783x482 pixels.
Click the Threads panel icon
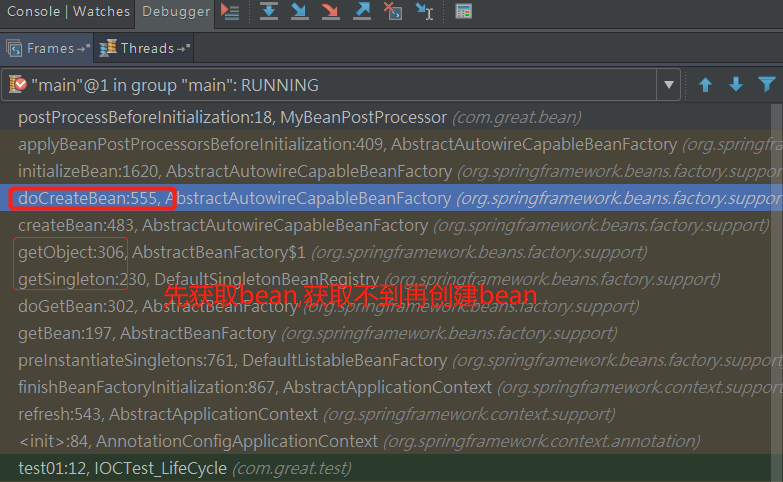click(107, 48)
